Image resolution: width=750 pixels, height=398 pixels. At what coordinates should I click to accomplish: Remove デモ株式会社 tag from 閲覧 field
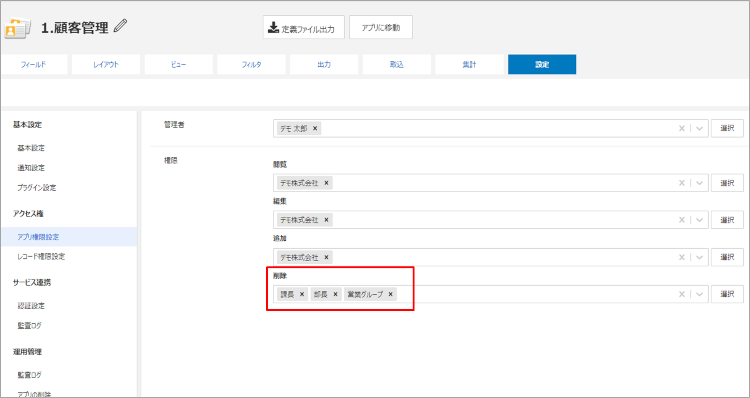pos(326,183)
